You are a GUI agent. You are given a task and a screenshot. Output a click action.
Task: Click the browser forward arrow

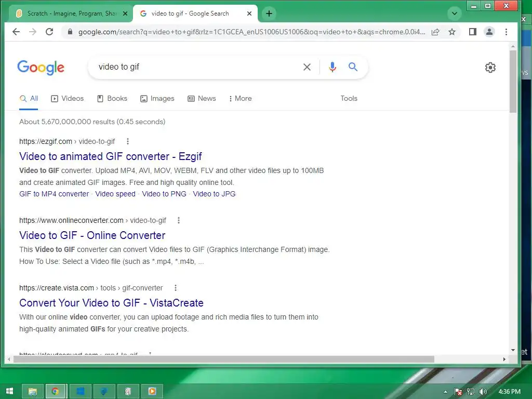point(33,32)
